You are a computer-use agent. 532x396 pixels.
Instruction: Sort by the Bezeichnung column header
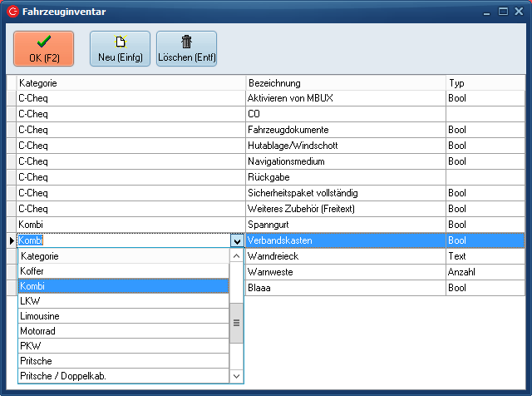click(345, 83)
